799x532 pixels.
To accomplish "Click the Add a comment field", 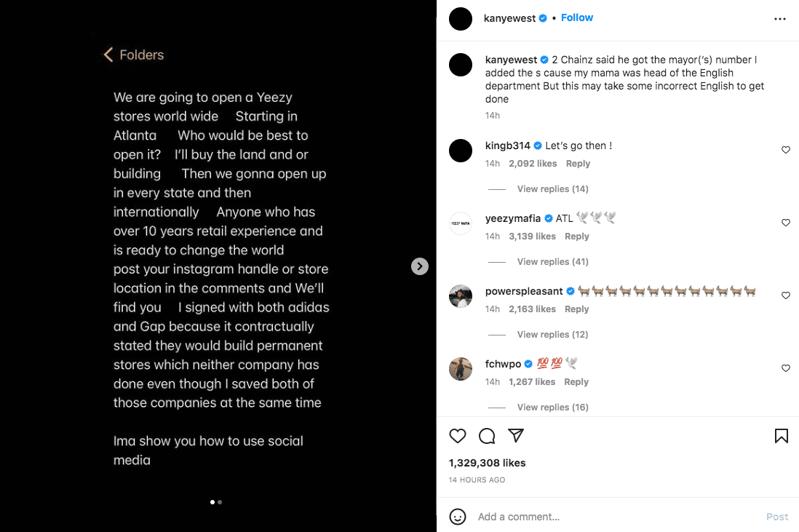I will point(616,517).
